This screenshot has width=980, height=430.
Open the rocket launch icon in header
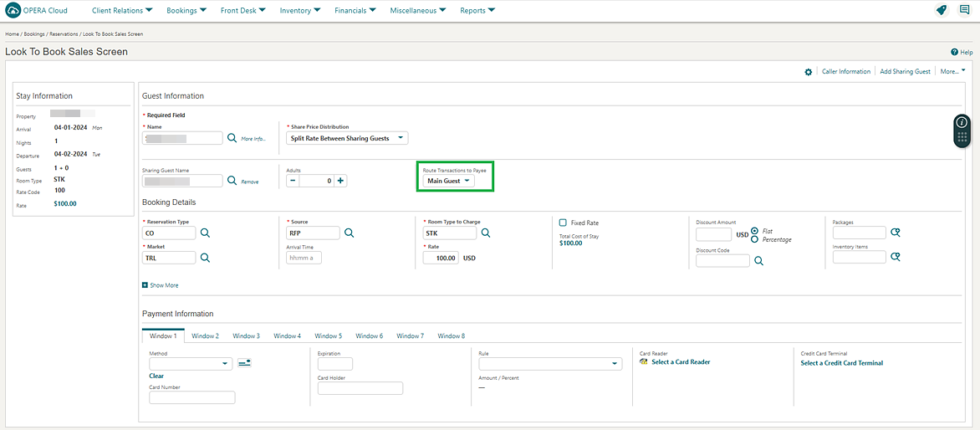click(942, 10)
